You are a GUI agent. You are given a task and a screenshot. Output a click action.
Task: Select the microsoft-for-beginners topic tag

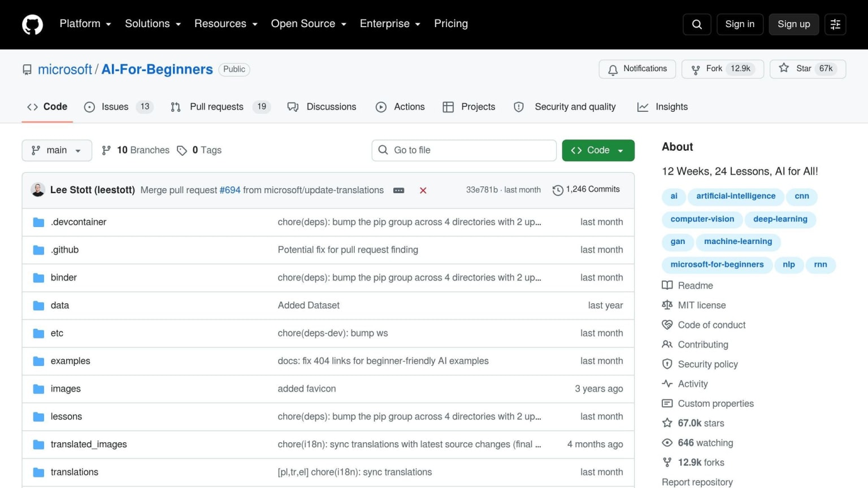click(x=717, y=264)
